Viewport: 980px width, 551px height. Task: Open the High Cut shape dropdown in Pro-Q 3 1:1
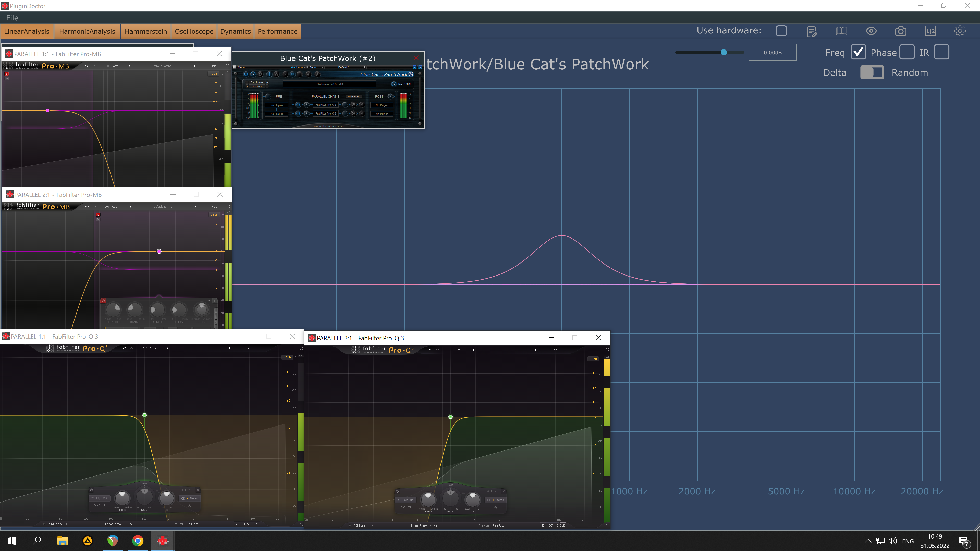[x=99, y=498]
